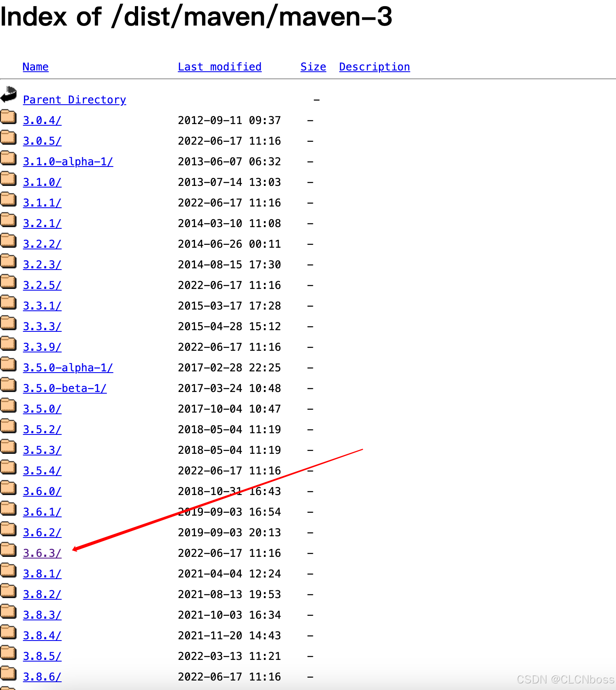Sort listing by Size column header
616x690 pixels.
click(313, 67)
